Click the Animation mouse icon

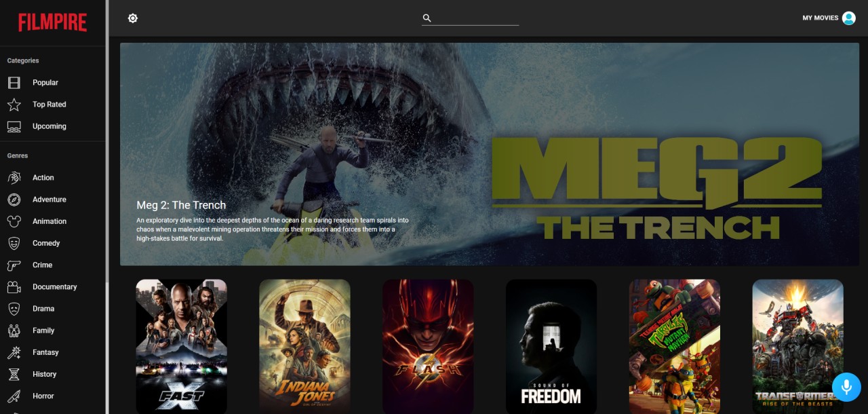(14, 221)
